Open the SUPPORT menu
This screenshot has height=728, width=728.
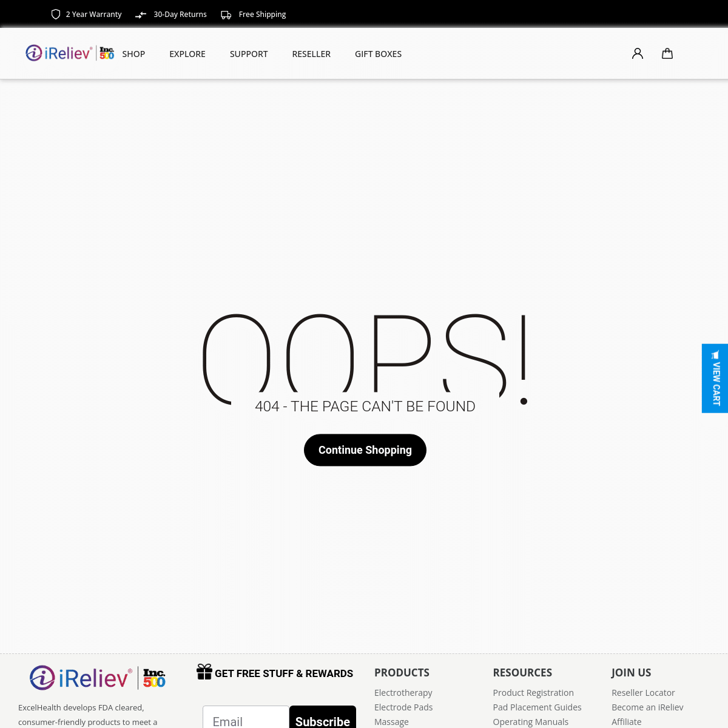point(249,54)
